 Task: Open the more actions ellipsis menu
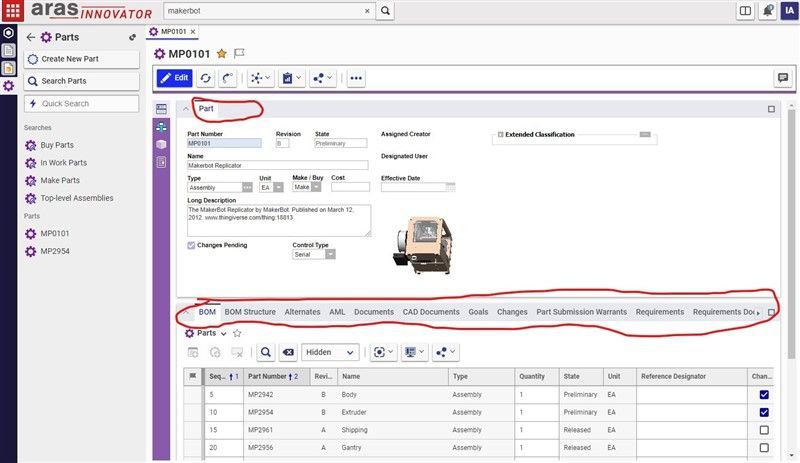356,78
